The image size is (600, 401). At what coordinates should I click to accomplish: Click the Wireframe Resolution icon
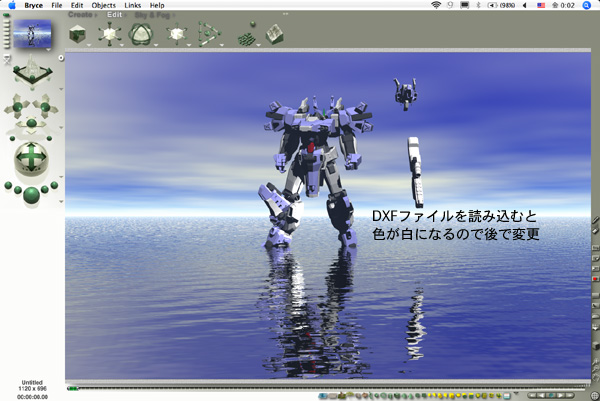(595, 328)
